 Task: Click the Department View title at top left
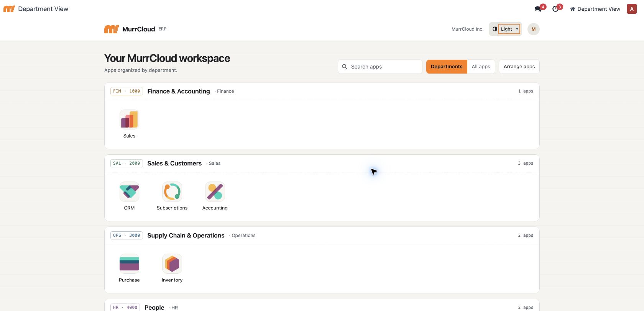[43, 9]
